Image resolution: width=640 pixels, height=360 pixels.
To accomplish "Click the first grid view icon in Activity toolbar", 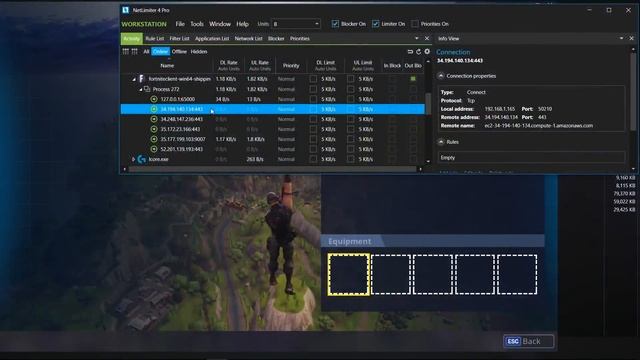I will pos(126,51).
